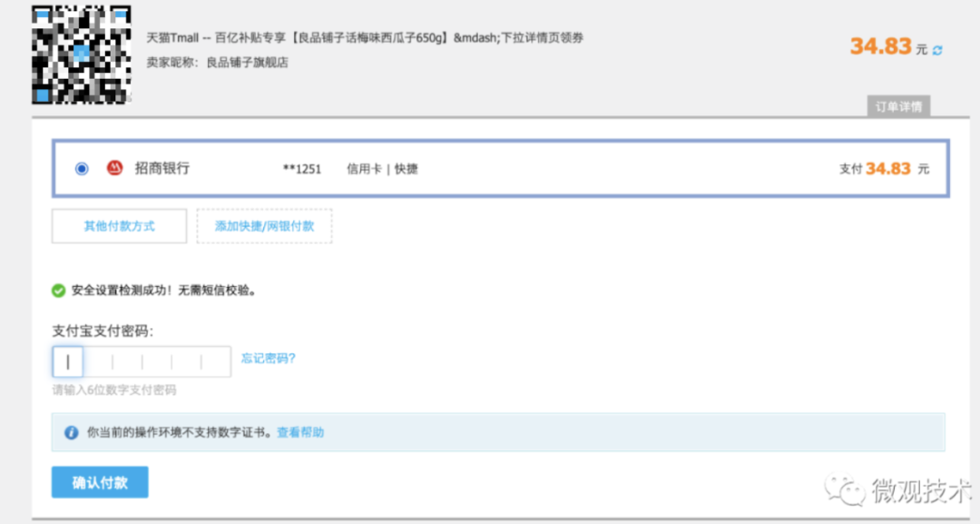Open the 订单详情 tab
The image size is (980, 524).
[x=898, y=106]
